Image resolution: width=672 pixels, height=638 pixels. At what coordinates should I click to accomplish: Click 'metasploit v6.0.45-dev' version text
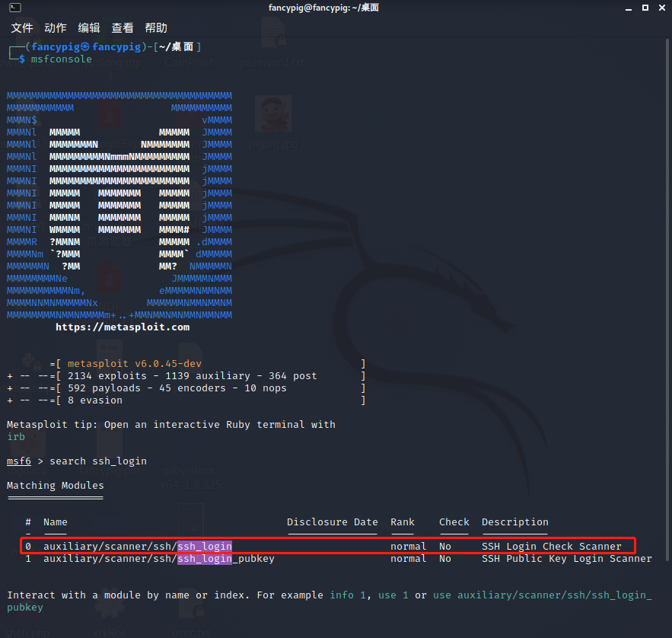135,364
